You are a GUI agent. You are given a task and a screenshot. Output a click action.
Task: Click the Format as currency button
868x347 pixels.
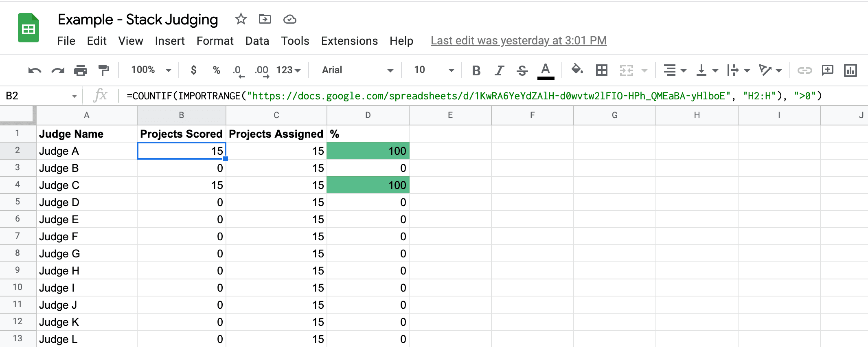pos(194,70)
